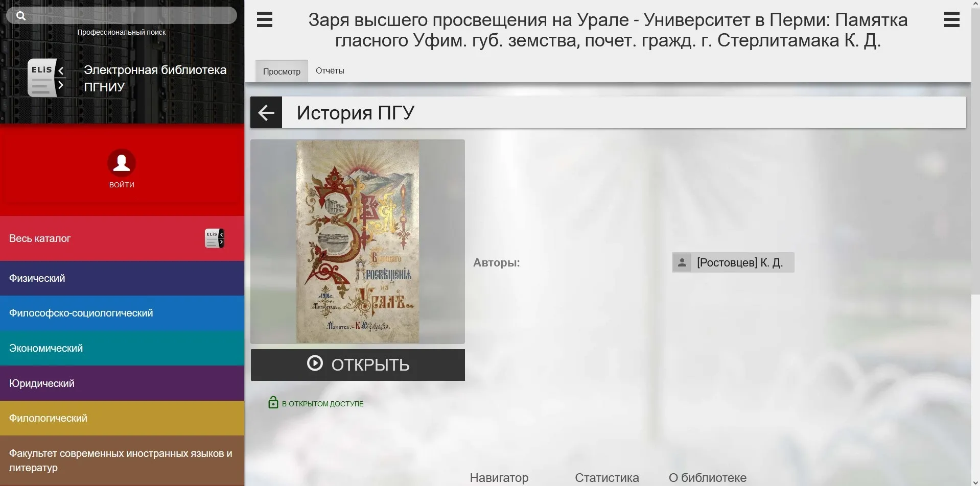Click the search magnifier icon

(x=21, y=16)
